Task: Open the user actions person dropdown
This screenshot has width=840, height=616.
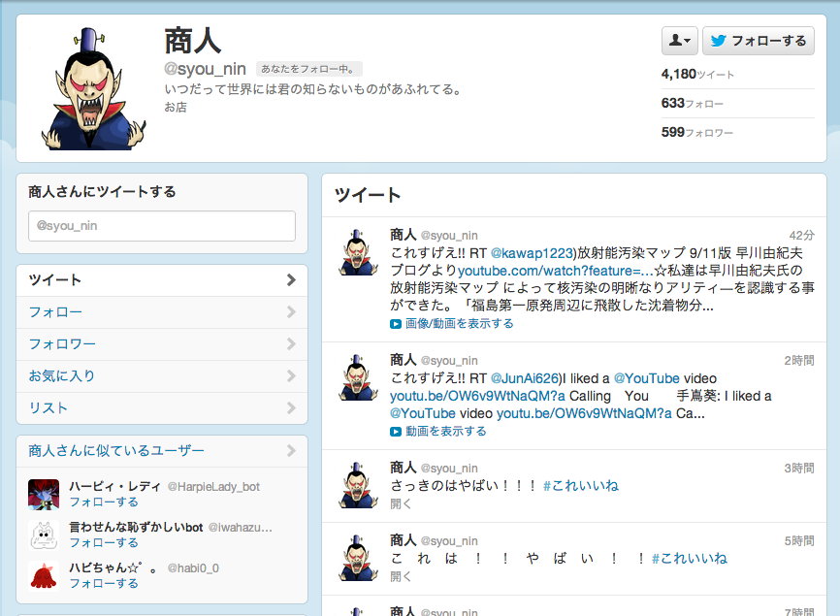Action: coord(679,41)
